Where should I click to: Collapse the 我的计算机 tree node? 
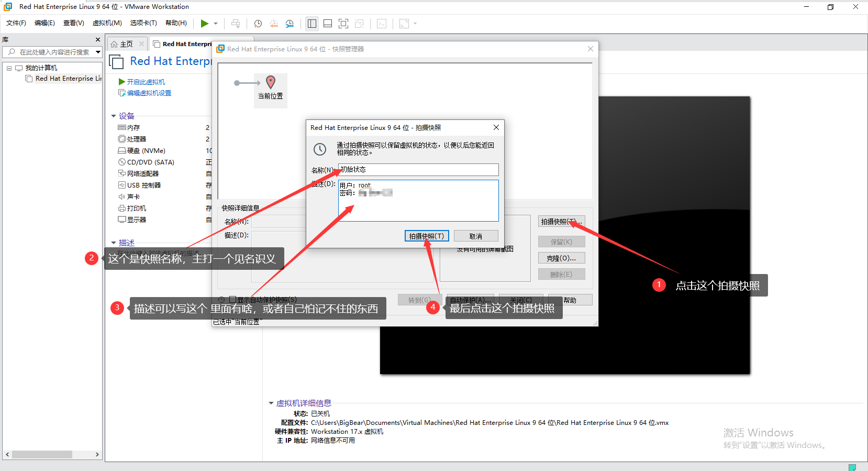[9, 68]
